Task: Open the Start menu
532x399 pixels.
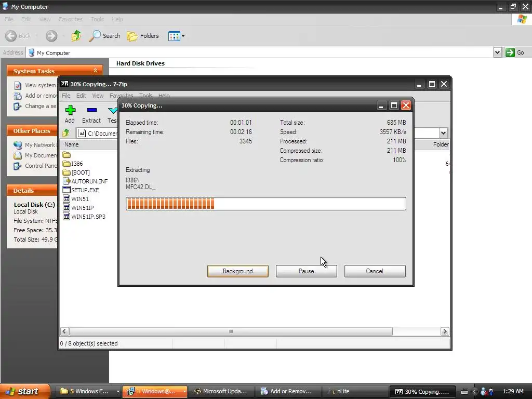Action: [25, 391]
